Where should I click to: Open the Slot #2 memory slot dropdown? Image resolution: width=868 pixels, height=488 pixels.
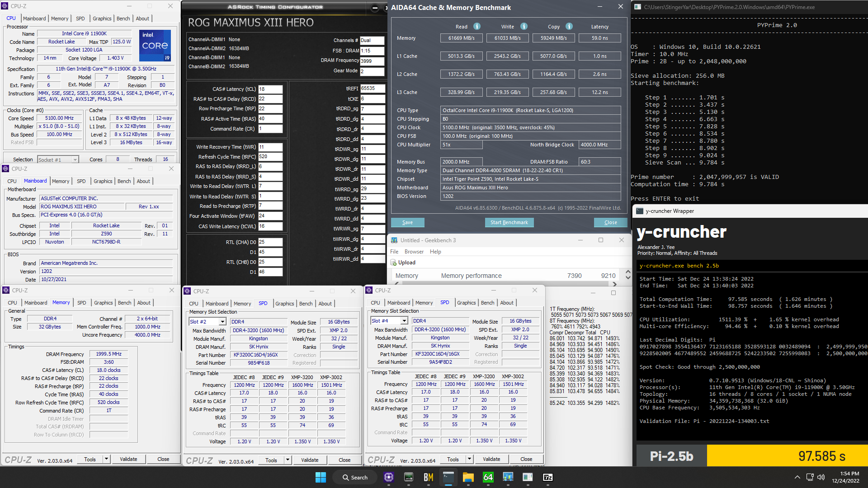207,321
